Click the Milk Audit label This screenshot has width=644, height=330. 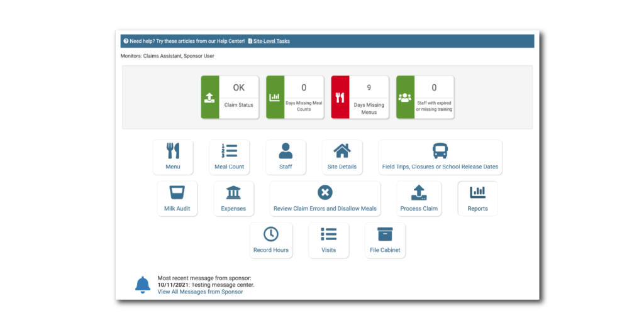(177, 209)
